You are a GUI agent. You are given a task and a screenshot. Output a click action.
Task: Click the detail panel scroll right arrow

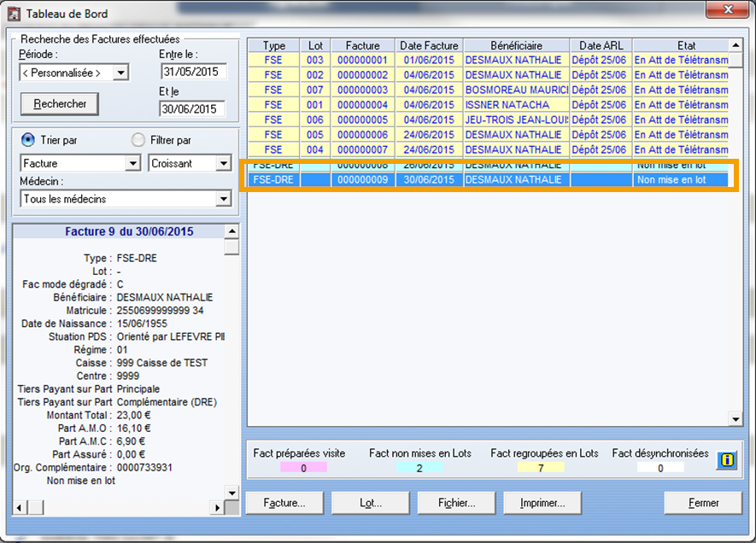click(x=218, y=507)
